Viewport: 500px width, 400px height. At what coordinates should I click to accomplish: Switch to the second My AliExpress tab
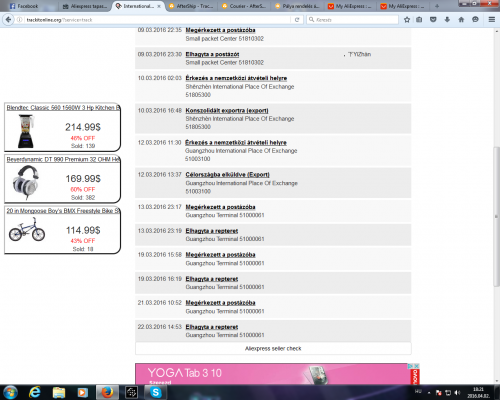(403, 6)
